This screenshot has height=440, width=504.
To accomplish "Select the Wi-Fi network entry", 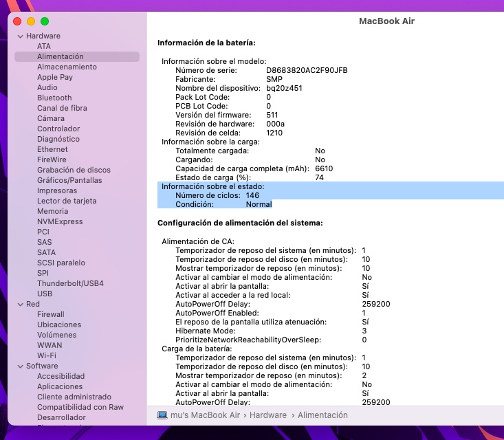I will [x=47, y=355].
